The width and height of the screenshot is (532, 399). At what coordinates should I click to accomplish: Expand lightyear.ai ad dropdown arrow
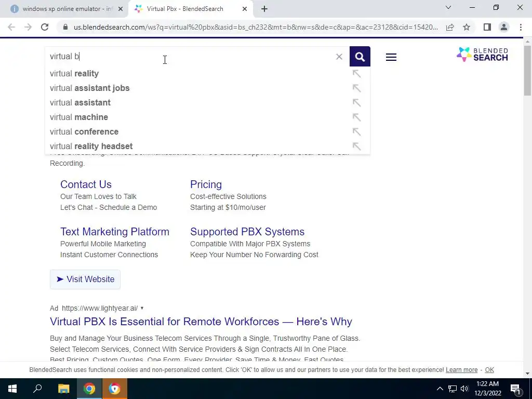click(142, 308)
